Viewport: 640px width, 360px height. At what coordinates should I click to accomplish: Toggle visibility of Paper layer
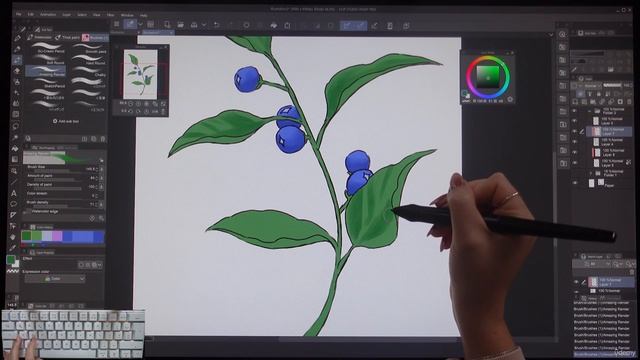574,184
